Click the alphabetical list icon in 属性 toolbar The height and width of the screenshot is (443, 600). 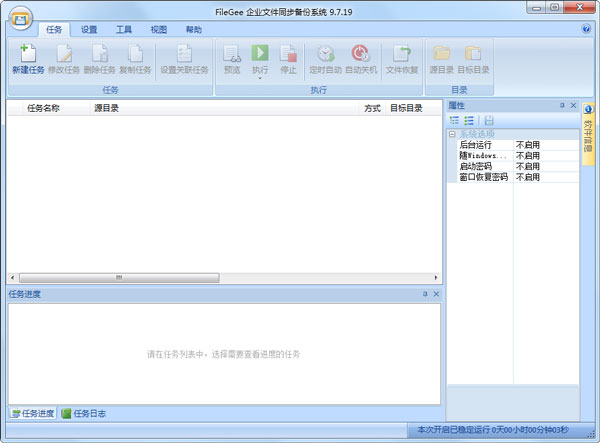coord(469,121)
